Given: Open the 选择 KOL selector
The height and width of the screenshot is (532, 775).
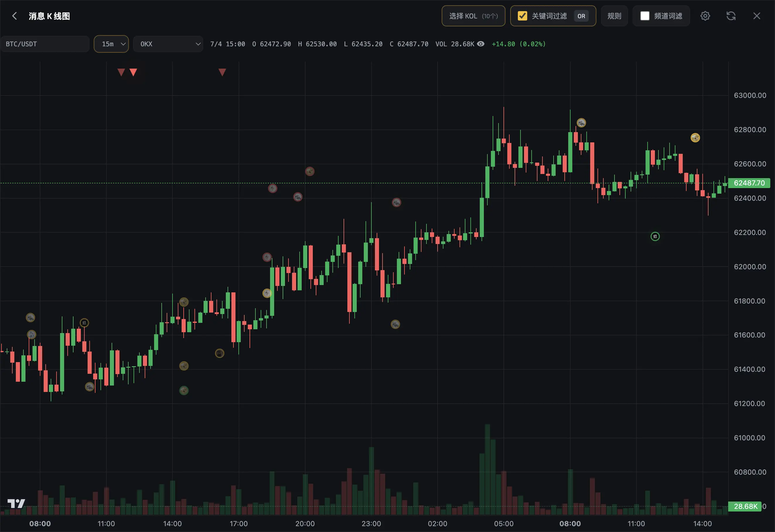Looking at the screenshot, I should tap(473, 16).
